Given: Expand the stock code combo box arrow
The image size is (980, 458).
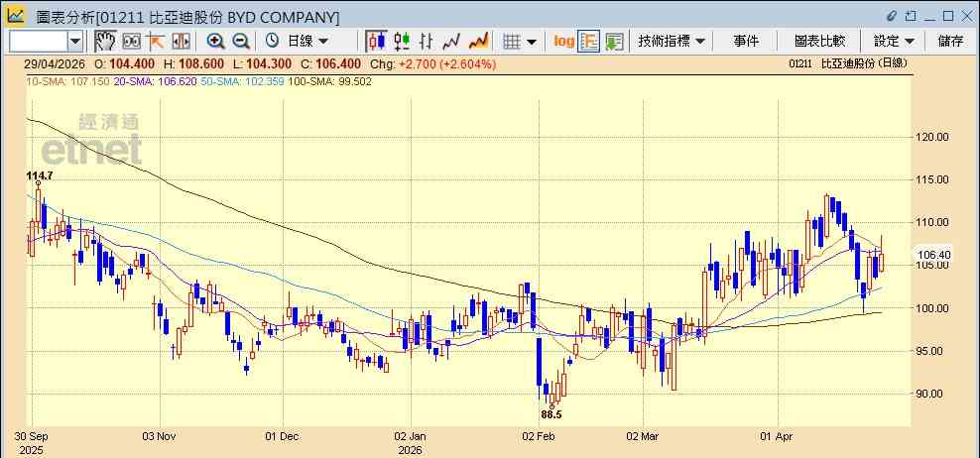Looking at the screenshot, I should [x=75, y=42].
